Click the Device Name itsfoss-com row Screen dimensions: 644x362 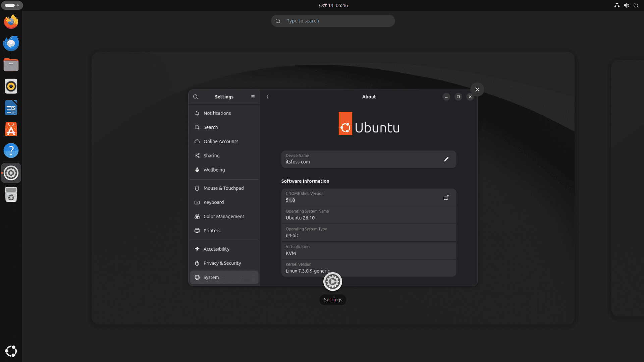(369, 159)
